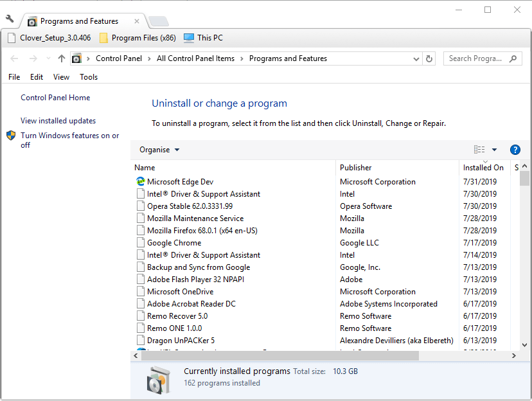
Task: Open the Organise dropdown
Action: pyautogui.click(x=159, y=150)
